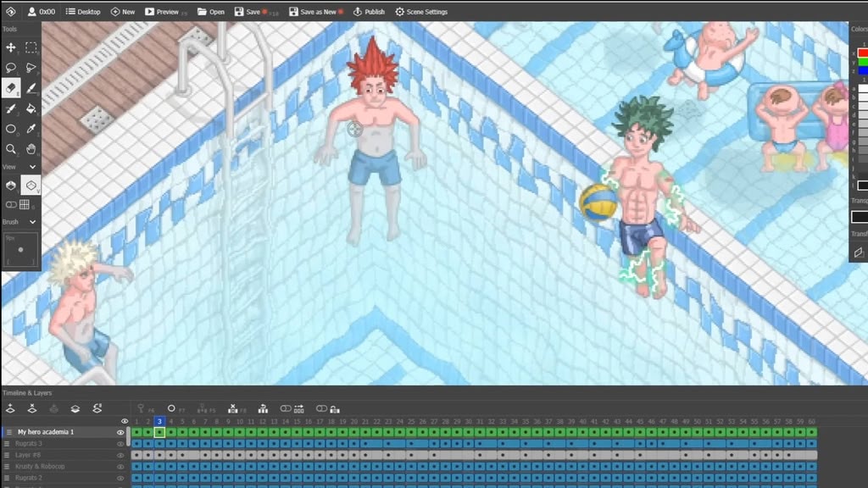The image size is (868, 488).
Task: Toggle the switch next to the frames arrow icon
Action: [286, 409]
